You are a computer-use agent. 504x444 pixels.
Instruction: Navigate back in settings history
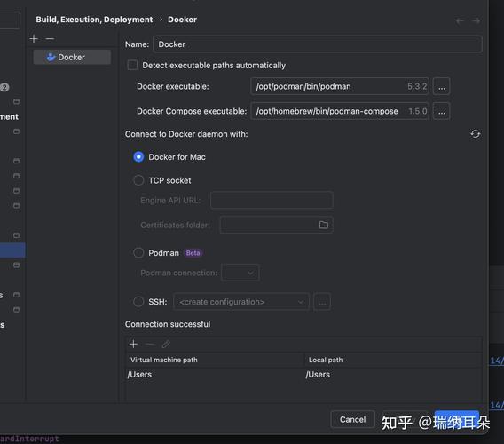tap(460, 21)
